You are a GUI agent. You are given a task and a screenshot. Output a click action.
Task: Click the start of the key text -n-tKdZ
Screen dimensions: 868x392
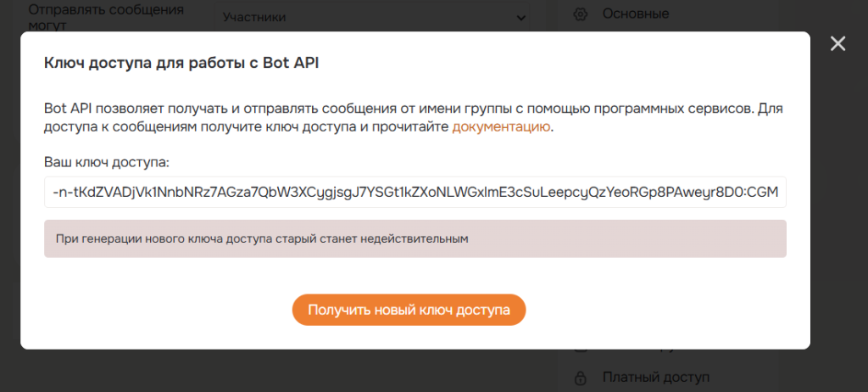pos(72,193)
